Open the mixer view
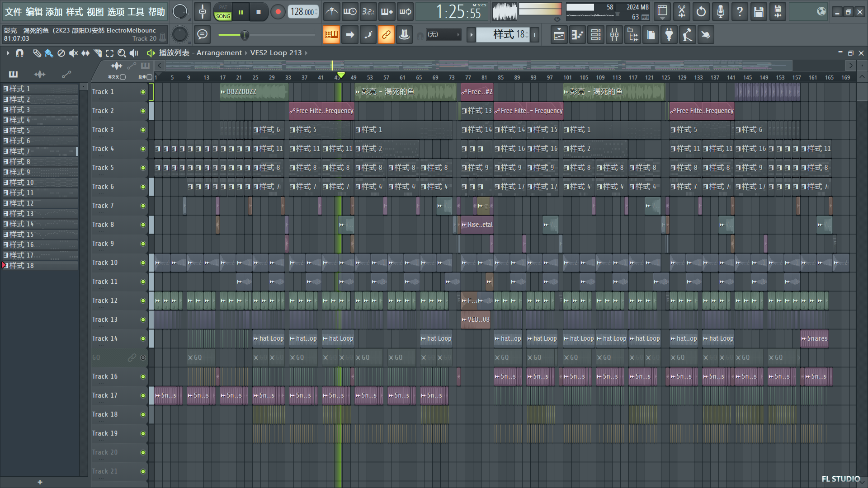Screen dimensions: 868x488 pos(614,35)
